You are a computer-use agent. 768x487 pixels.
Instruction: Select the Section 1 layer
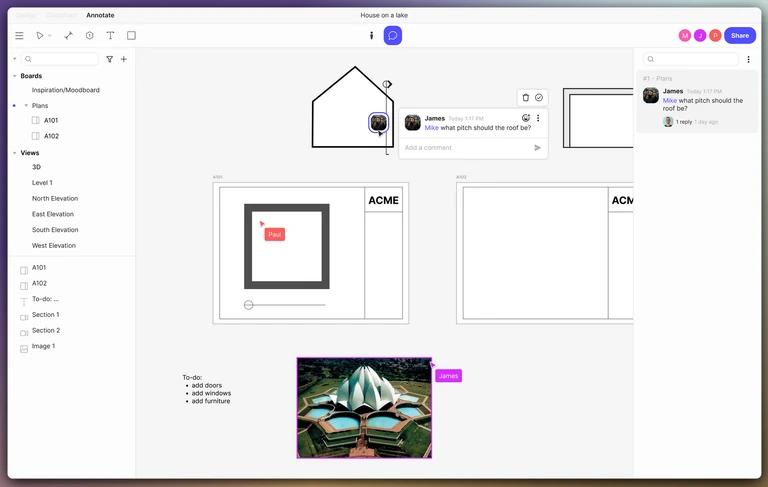(x=46, y=315)
